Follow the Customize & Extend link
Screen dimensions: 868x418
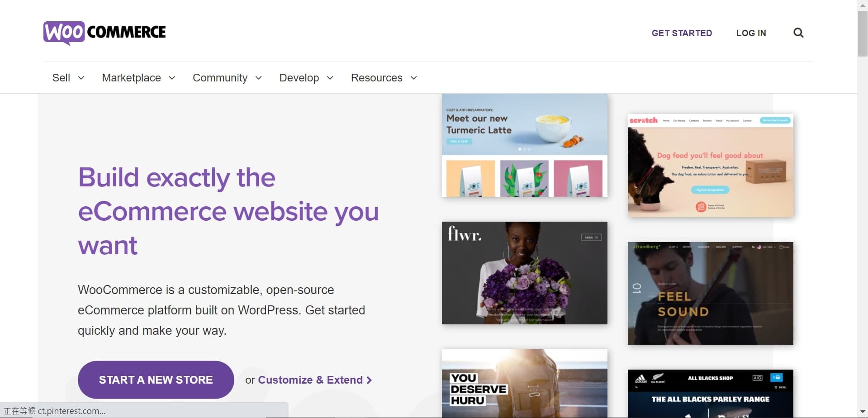[x=315, y=380]
